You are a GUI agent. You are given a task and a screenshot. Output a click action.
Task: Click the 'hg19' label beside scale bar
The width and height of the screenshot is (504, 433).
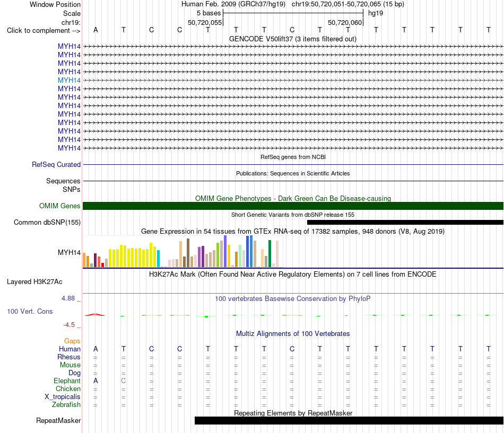coord(376,13)
